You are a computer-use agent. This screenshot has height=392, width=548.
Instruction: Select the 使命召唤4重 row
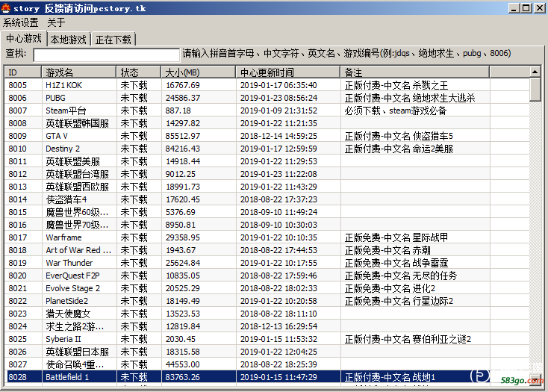point(267,364)
